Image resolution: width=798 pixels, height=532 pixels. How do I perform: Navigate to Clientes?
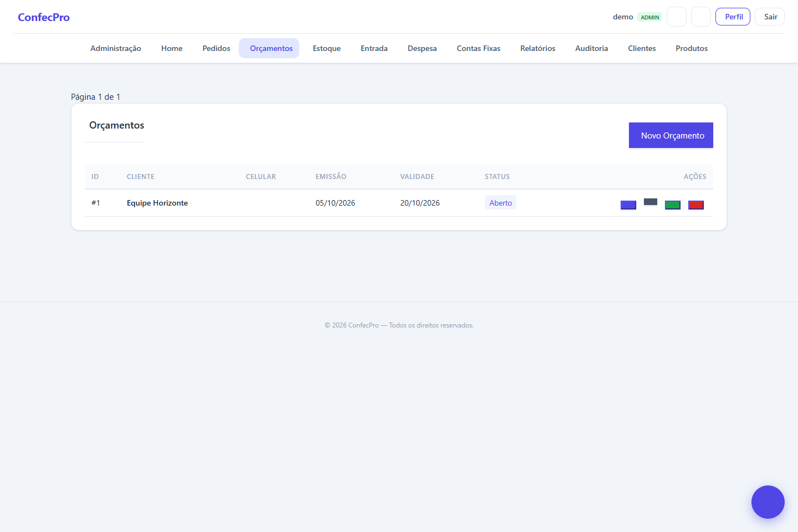pyautogui.click(x=642, y=48)
